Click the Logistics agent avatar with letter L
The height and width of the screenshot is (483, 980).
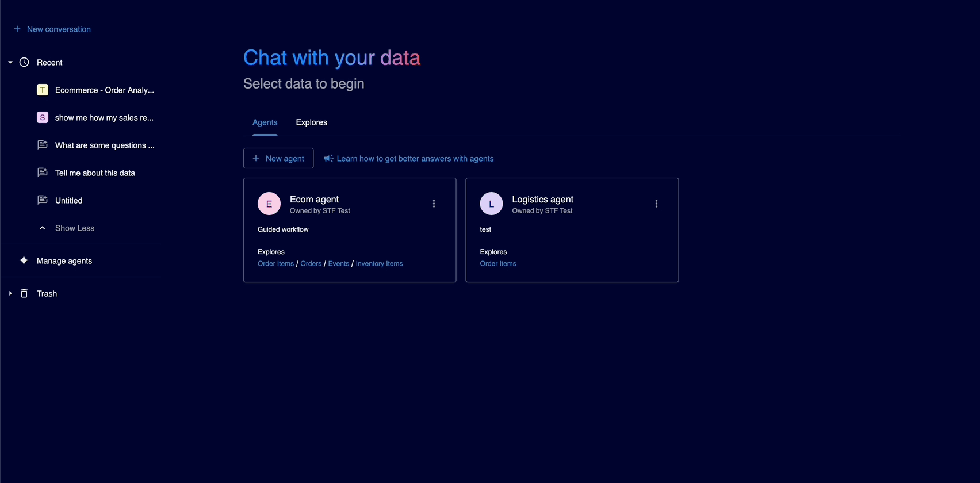click(x=491, y=204)
